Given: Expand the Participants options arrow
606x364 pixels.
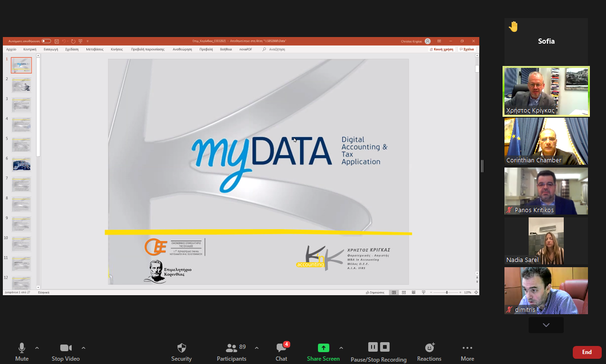Looking at the screenshot, I should tap(257, 348).
